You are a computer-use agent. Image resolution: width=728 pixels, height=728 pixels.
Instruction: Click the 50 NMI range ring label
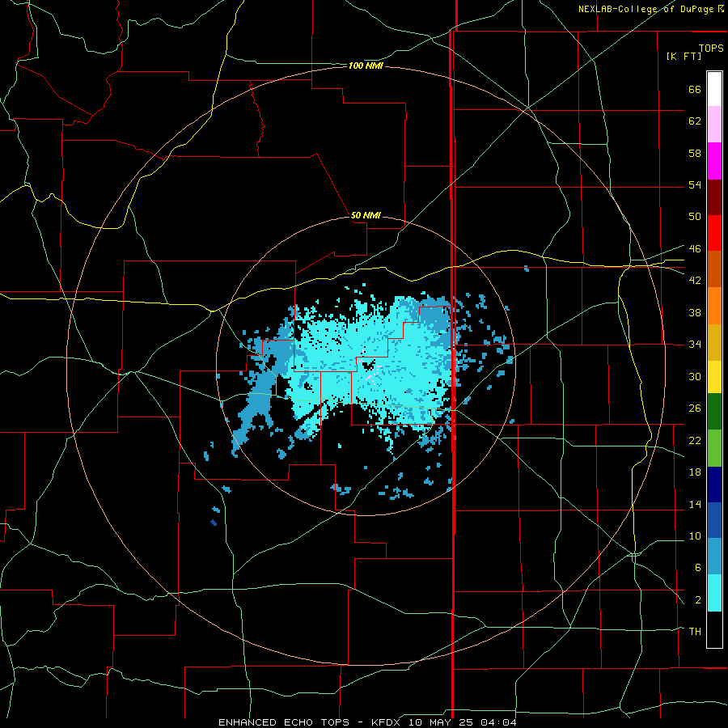coord(366,215)
